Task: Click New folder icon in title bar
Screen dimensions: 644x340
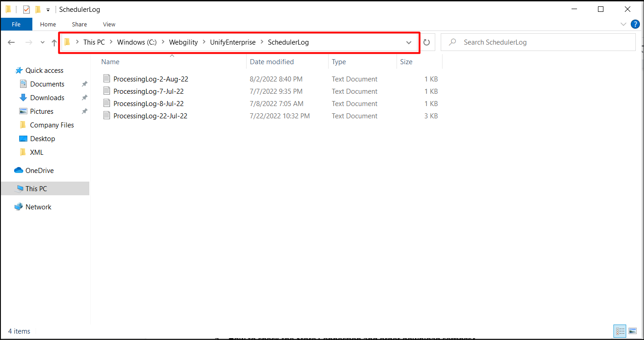Action: [x=38, y=10]
